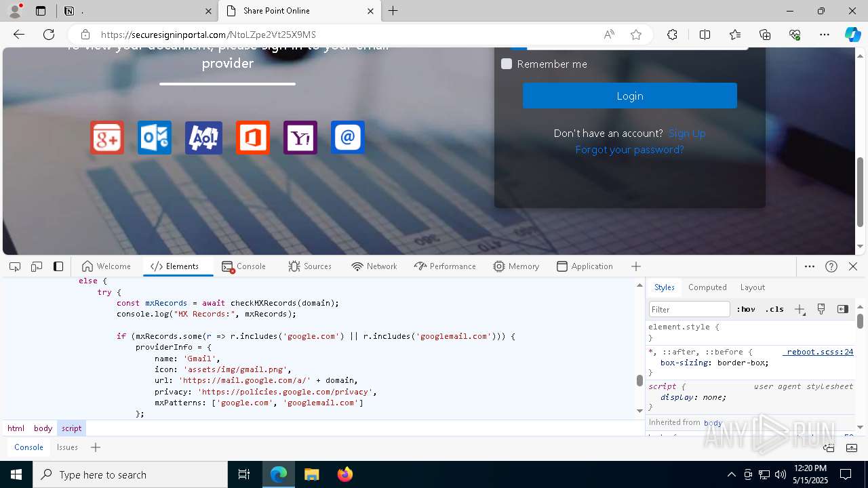Click the paintbrush rendering emulations icon
868x488 pixels.
821,309
